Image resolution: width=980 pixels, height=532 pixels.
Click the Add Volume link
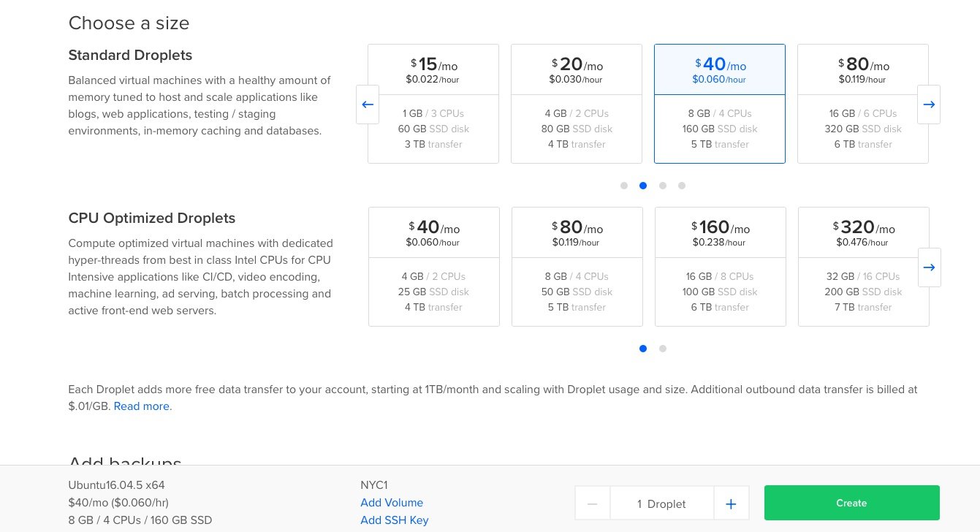[392, 503]
